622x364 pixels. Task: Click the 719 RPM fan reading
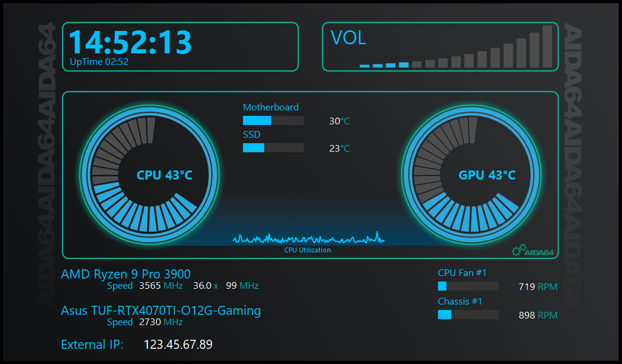point(537,287)
